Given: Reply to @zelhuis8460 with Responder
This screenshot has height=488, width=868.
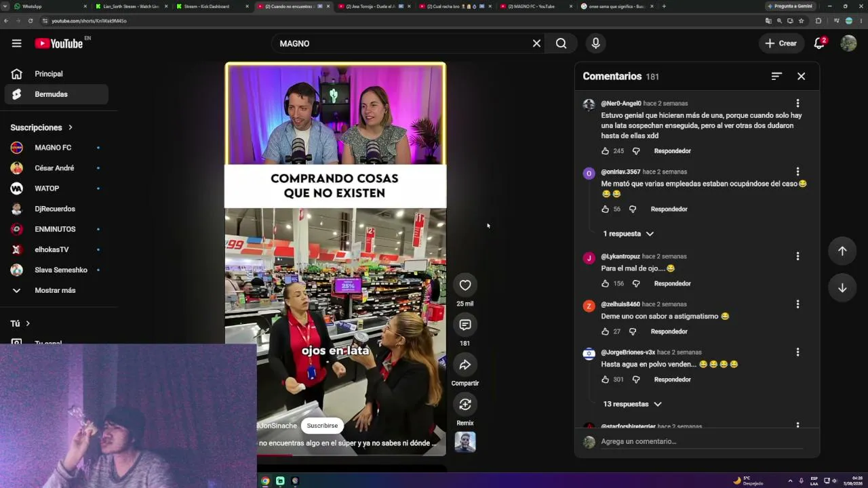Looking at the screenshot, I should tap(669, 332).
